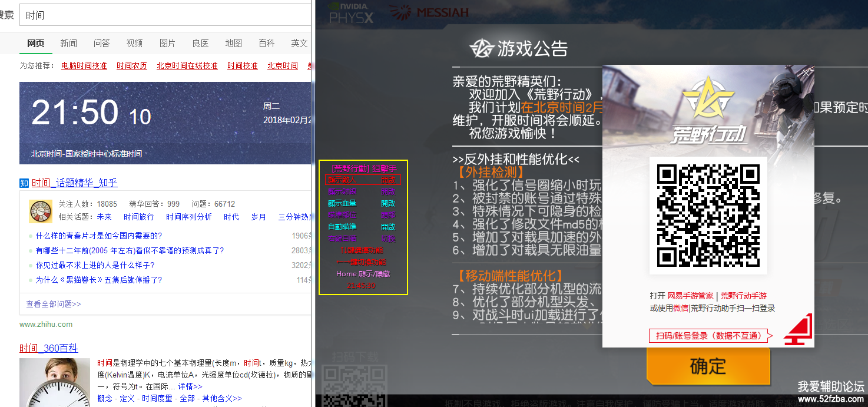This screenshot has width=868, height=407.
Task: Expand 查看全部问题>> link
Action: (x=54, y=304)
